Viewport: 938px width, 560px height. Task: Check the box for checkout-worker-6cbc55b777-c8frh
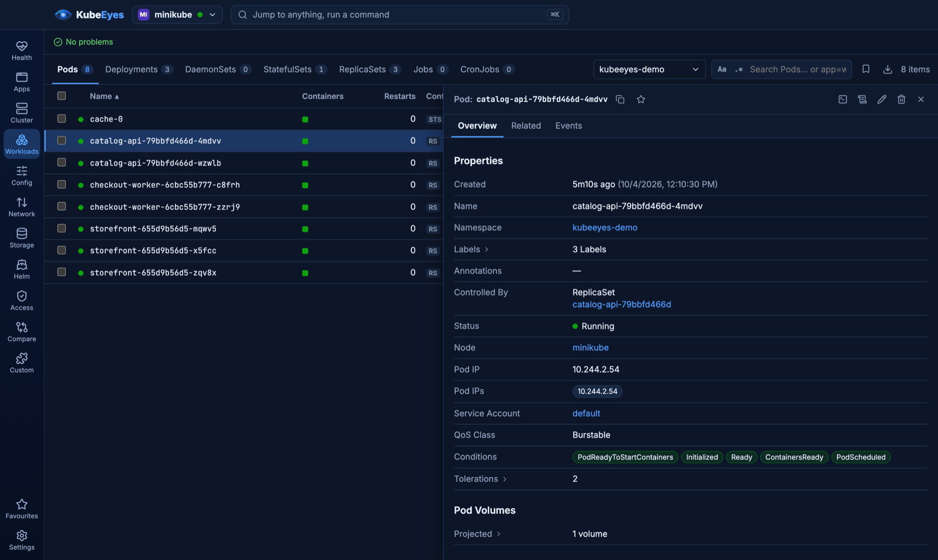61,184
